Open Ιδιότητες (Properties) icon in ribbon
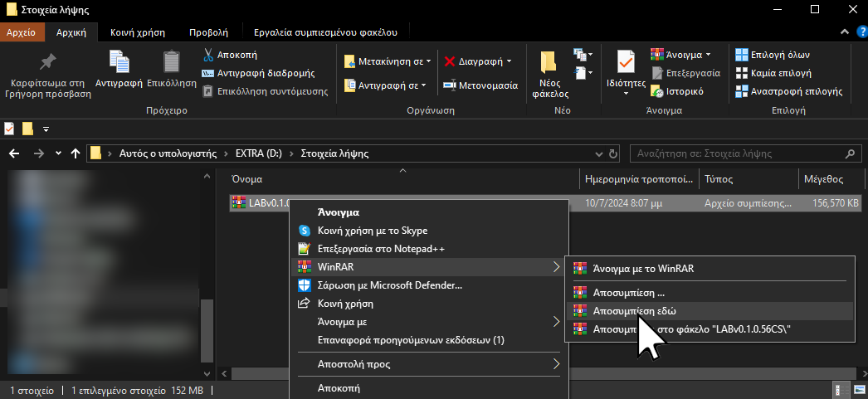 pos(626,64)
